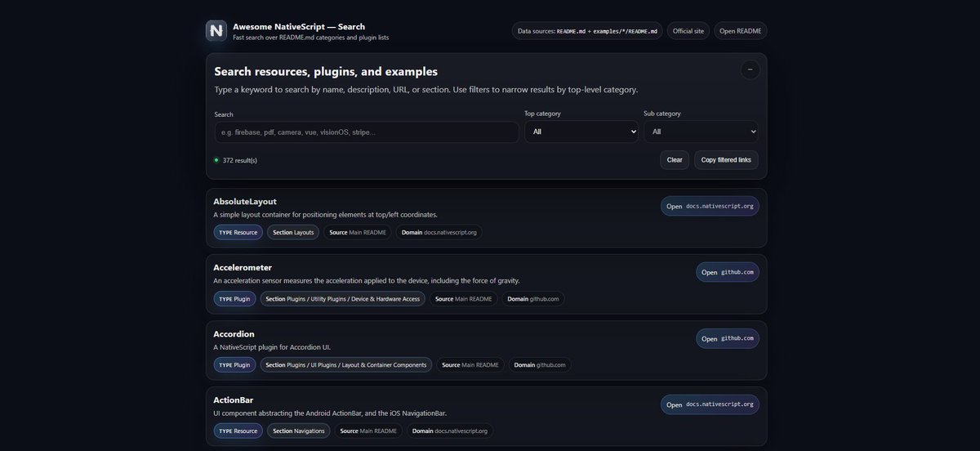Click Search resources, plugins, and examples heading
The width and height of the screenshot is (980, 451).
[x=326, y=72]
